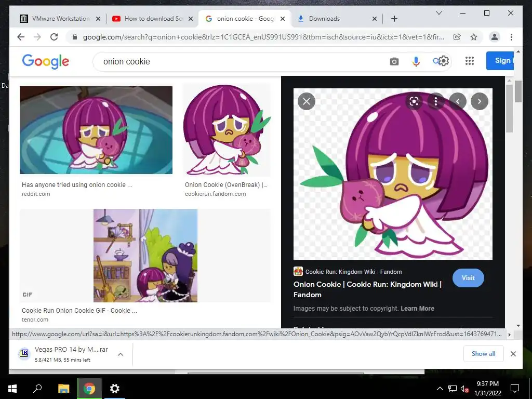Click Show all downloads
This screenshot has width=532, height=399.
pos(483,353)
